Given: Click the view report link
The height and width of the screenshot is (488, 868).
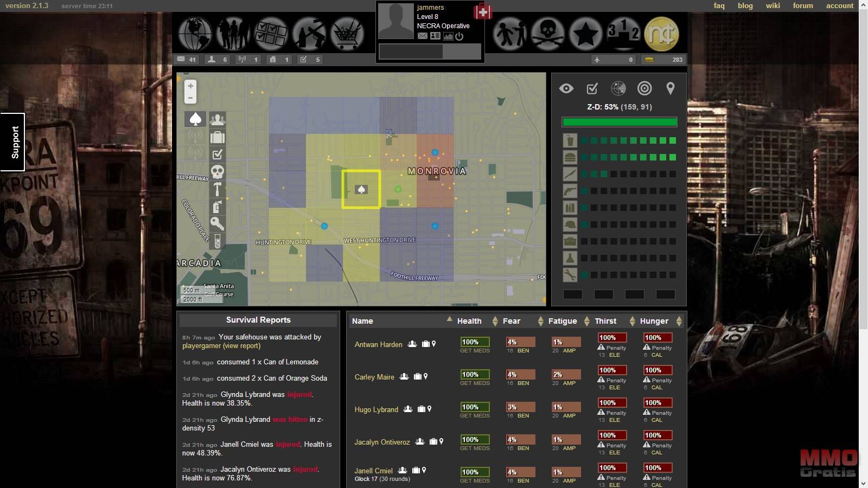Looking at the screenshot, I should coord(242,346).
